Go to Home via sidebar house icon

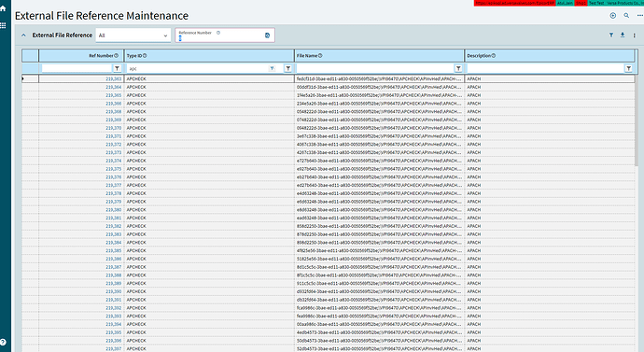click(x=3, y=8)
